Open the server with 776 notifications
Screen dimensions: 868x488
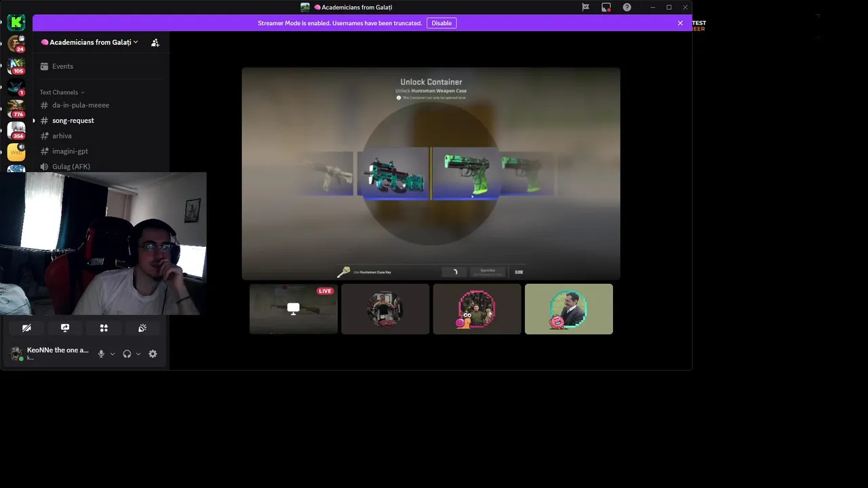pos(16,109)
